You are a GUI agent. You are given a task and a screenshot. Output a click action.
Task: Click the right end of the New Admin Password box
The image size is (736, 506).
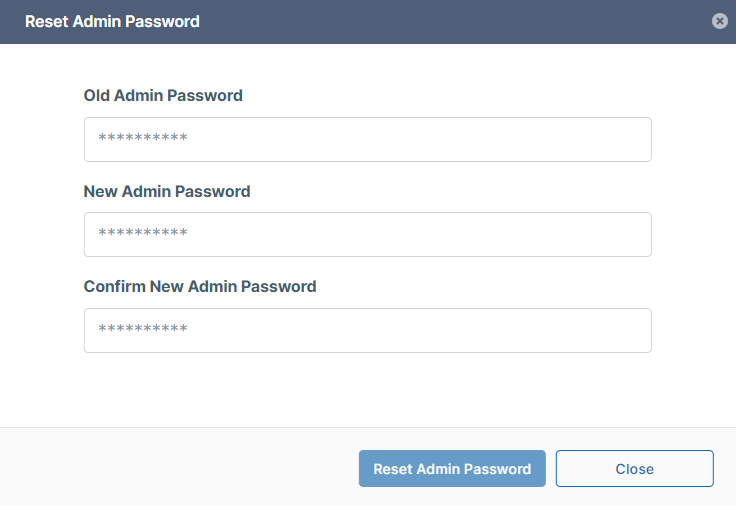pyautogui.click(x=630, y=234)
